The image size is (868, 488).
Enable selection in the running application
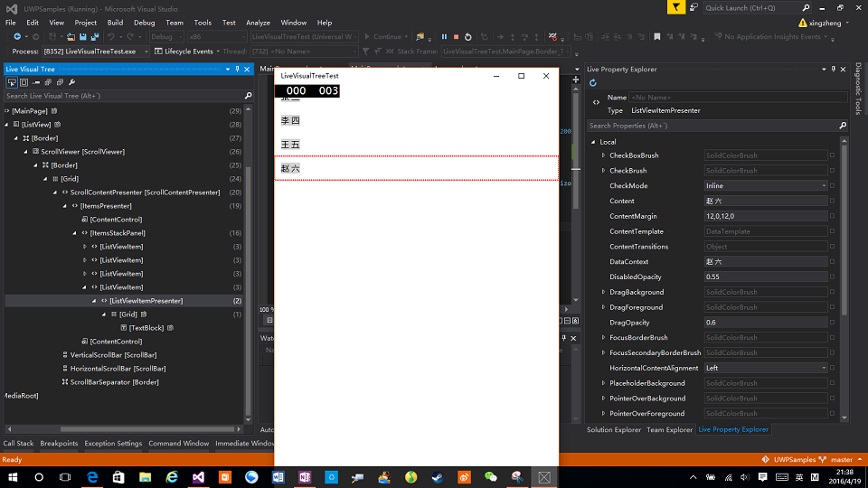[x=12, y=82]
